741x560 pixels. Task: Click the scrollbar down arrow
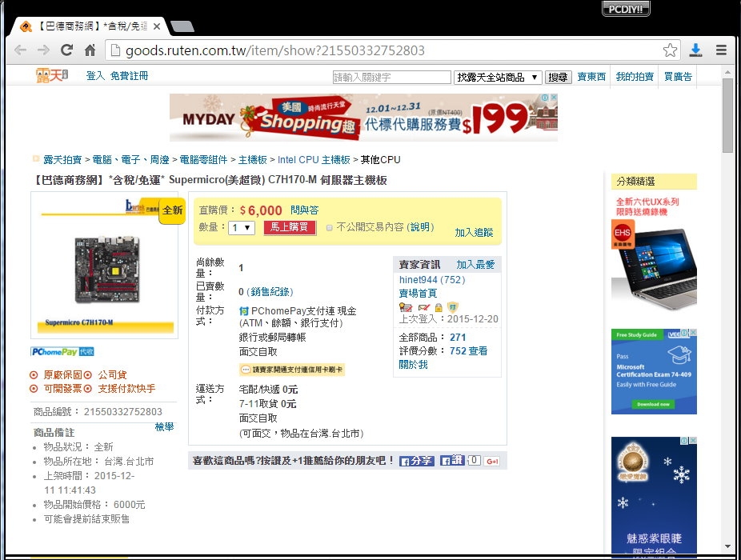click(x=727, y=546)
